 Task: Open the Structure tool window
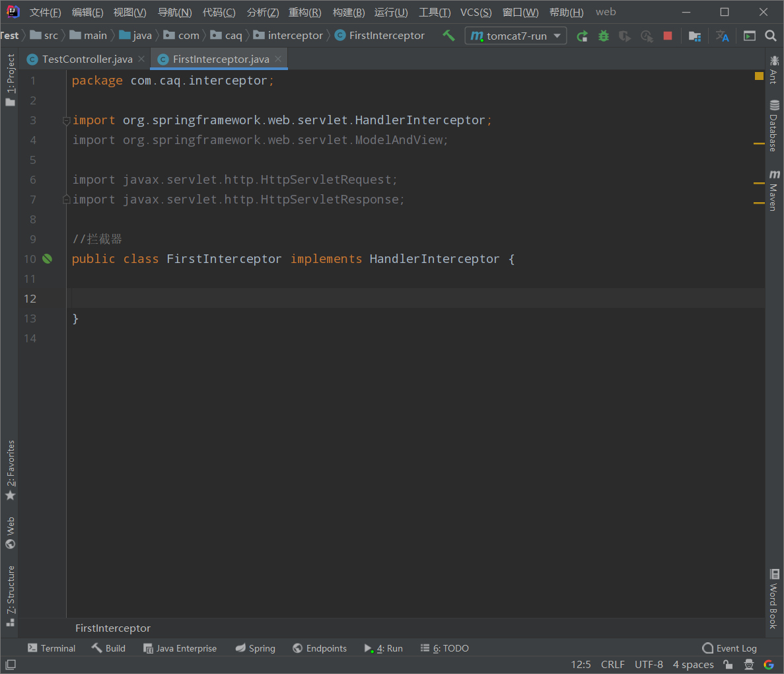(10, 596)
